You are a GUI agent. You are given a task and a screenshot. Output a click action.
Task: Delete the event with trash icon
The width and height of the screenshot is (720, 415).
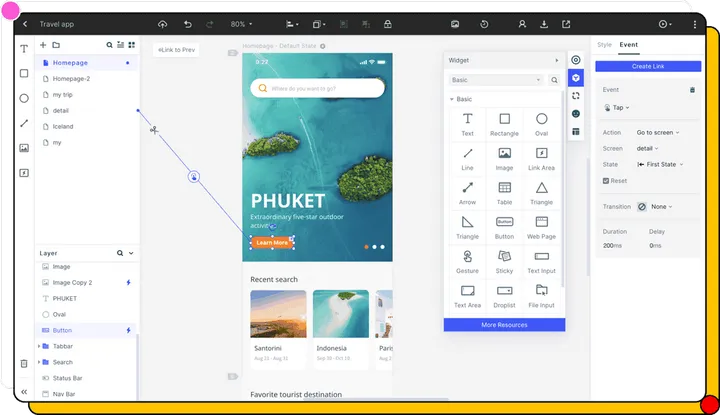tap(692, 90)
